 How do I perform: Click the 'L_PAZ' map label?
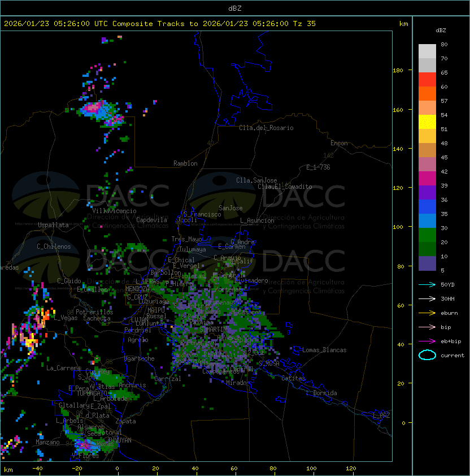[x=381, y=416]
